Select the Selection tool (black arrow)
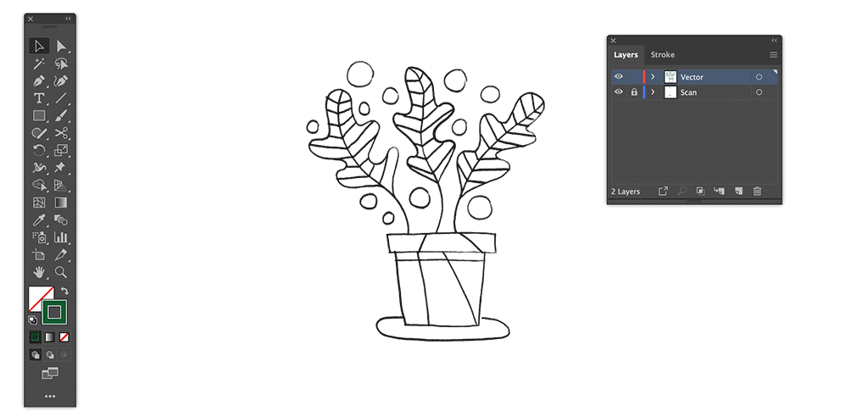The image size is (868, 417). 39,46
